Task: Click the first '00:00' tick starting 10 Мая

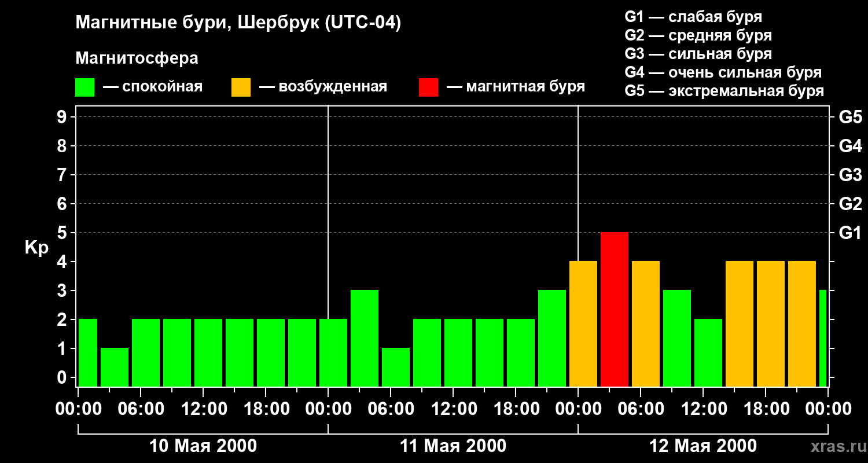Action: pyautogui.click(x=78, y=409)
